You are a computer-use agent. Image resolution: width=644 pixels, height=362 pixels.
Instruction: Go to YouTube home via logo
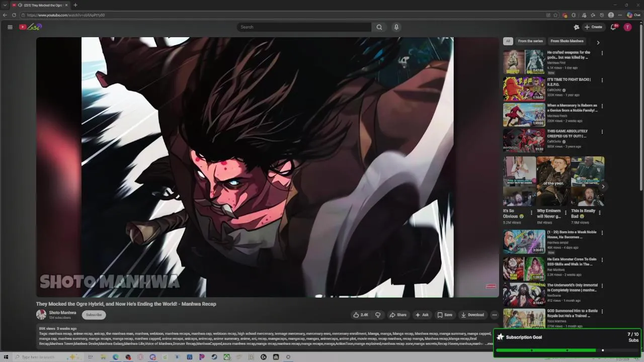[x=30, y=27]
